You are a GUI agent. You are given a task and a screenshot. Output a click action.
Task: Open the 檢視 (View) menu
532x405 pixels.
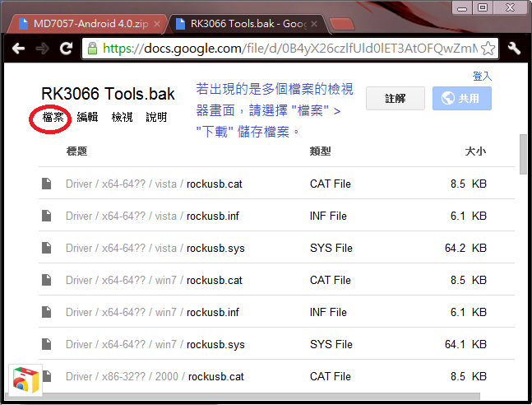[122, 117]
